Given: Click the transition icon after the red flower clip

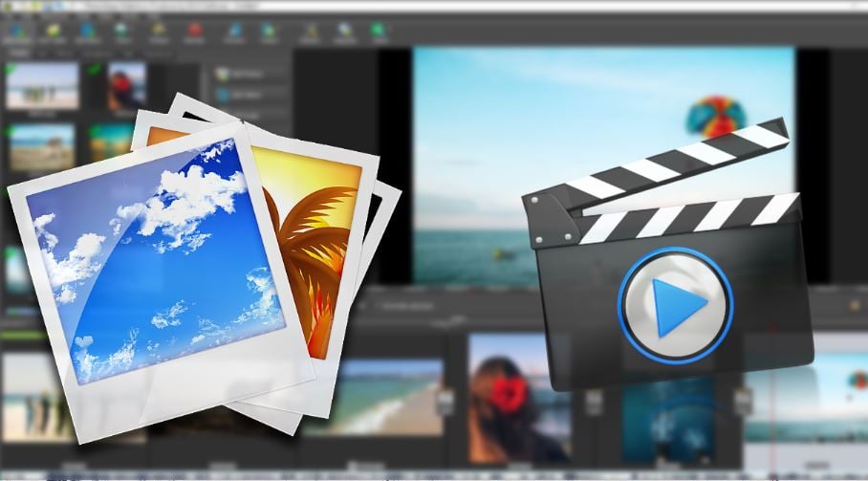Looking at the screenshot, I should tap(593, 403).
